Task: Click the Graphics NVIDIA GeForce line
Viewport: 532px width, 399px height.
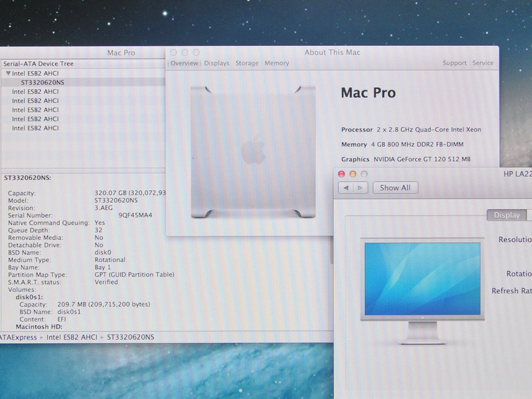Action: pos(406,159)
